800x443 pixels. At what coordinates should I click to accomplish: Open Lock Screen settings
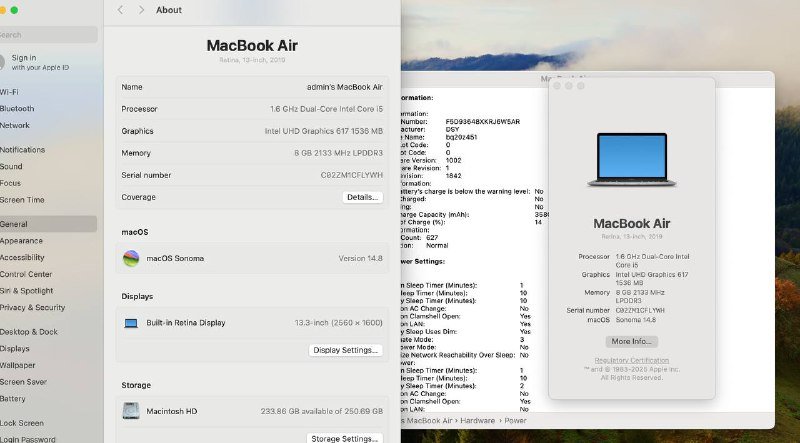21,423
